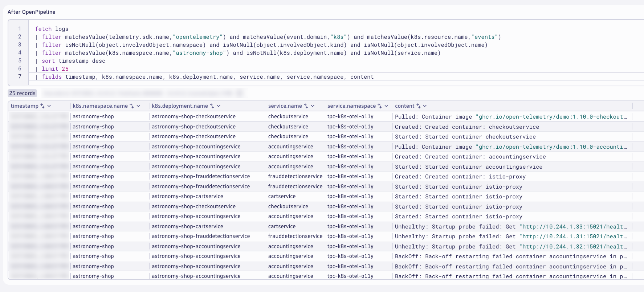Click the 25 records badge
The height and width of the screenshot is (292, 644).
pyautogui.click(x=23, y=93)
